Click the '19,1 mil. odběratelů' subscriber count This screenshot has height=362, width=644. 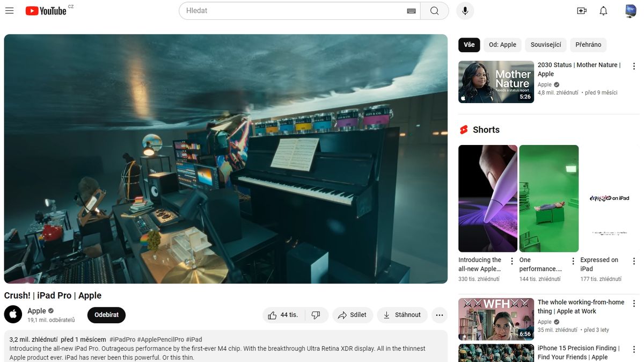(x=51, y=320)
